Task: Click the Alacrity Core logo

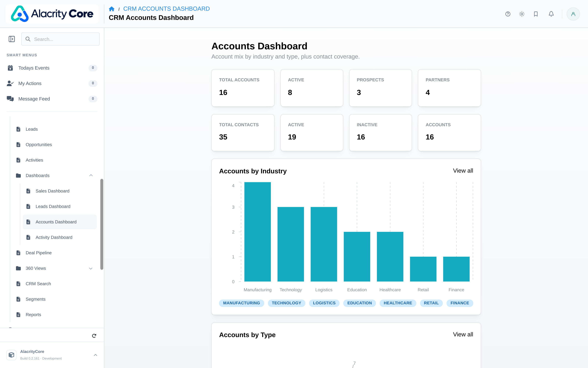Action: pos(52,14)
